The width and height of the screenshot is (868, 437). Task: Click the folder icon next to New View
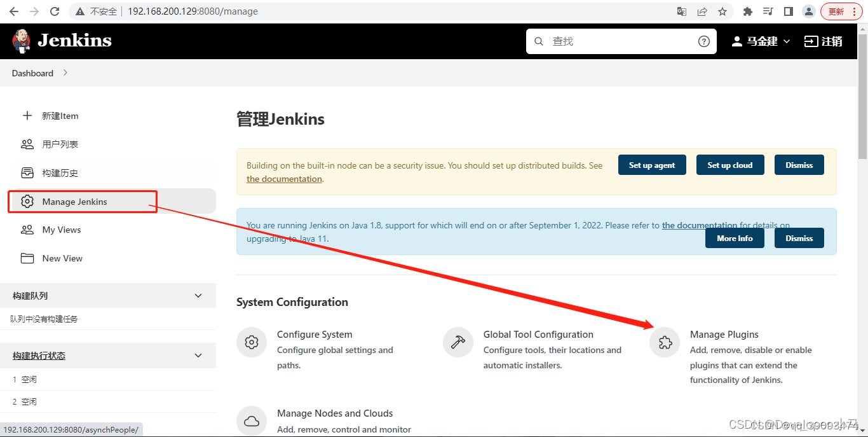27,258
